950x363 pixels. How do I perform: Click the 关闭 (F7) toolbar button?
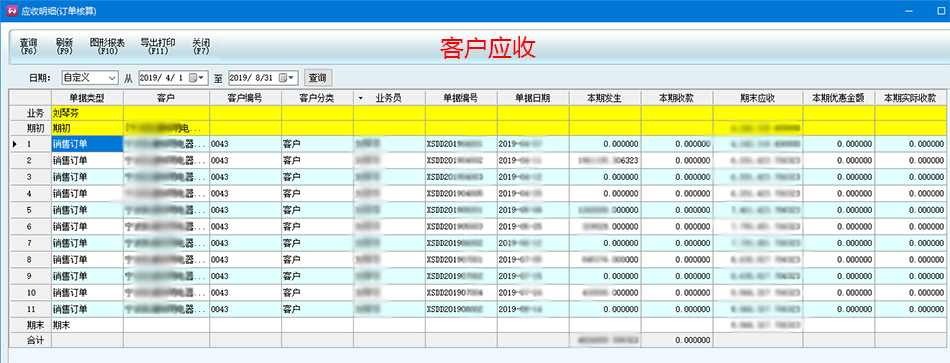(x=201, y=47)
